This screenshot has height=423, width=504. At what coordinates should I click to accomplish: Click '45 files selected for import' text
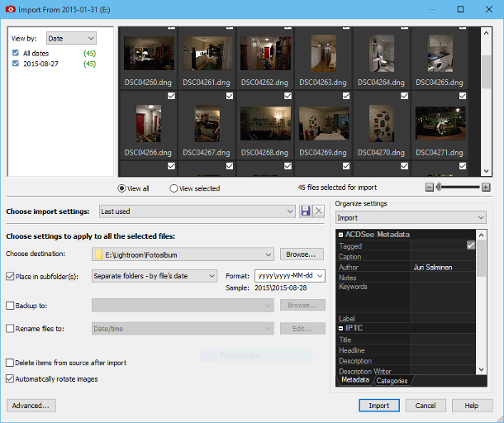coord(337,188)
